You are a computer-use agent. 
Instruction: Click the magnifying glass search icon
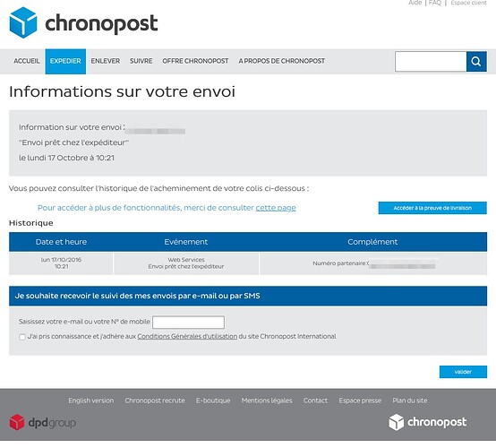[x=476, y=62]
